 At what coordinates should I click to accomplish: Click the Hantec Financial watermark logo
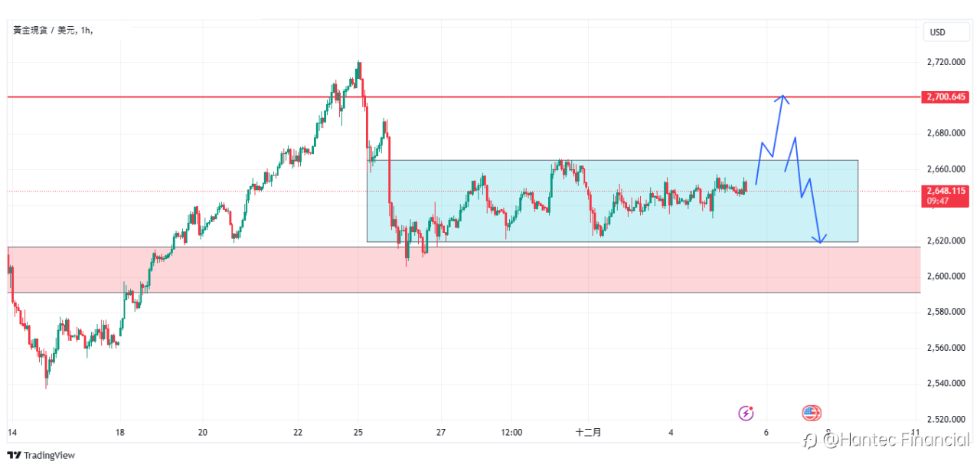pos(886,440)
